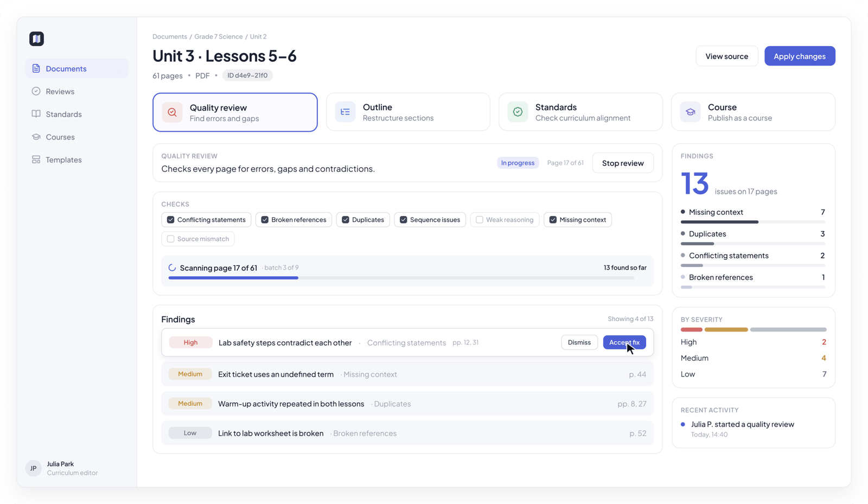
Task: Go to Templates in the sidebar
Action: 76,160
